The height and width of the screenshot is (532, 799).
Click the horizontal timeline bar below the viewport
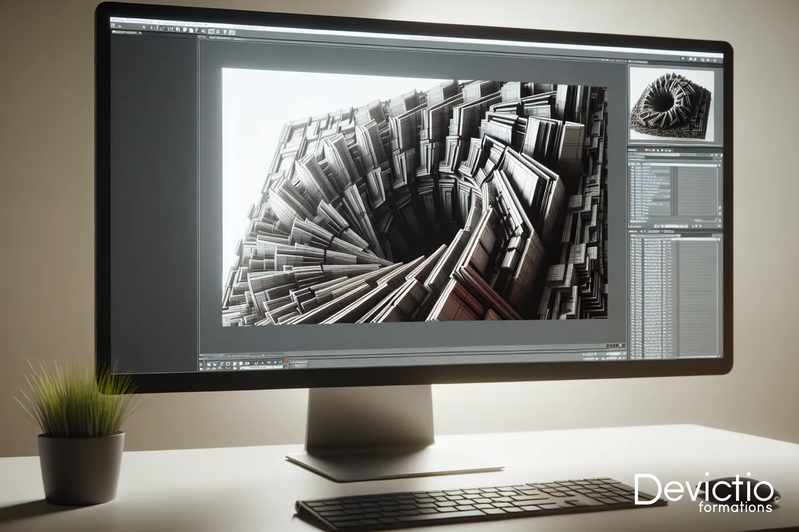coord(412,352)
